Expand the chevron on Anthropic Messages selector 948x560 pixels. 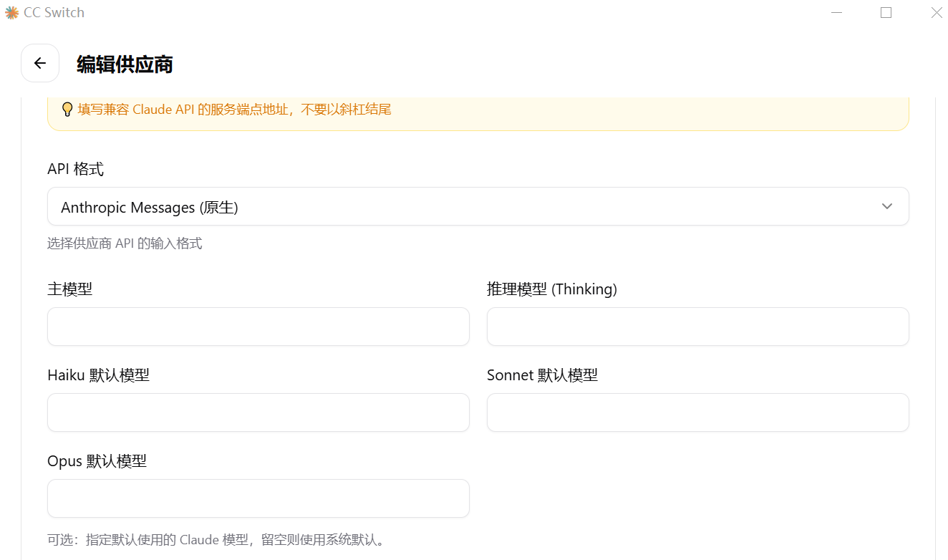coord(887,206)
